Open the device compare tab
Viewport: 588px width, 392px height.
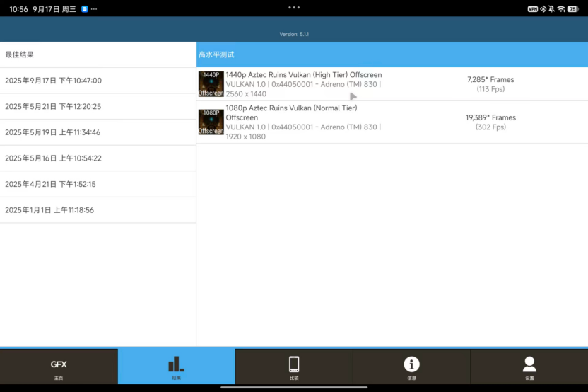[x=294, y=367]
